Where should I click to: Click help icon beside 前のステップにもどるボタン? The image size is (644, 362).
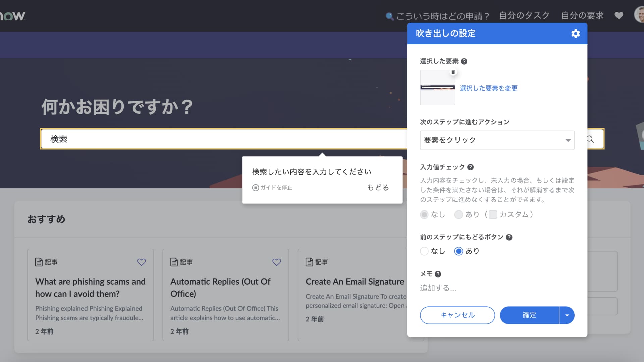[509, 237]
